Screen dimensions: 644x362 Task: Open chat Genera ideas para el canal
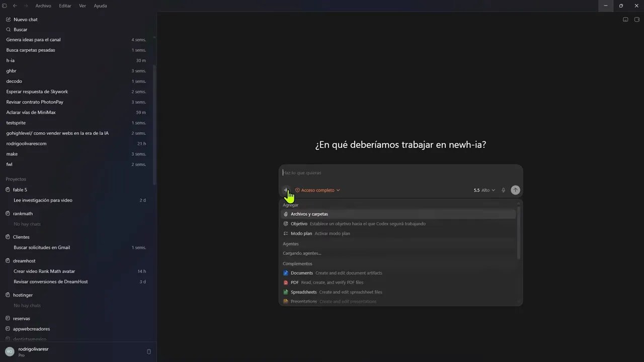pyautogui.click(x=76, y=40)
